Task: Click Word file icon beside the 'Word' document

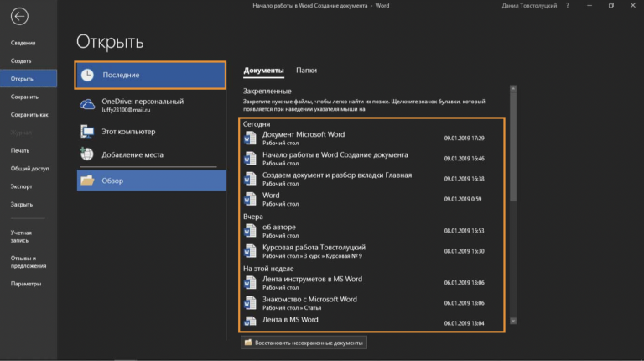Action: (250, 199)
